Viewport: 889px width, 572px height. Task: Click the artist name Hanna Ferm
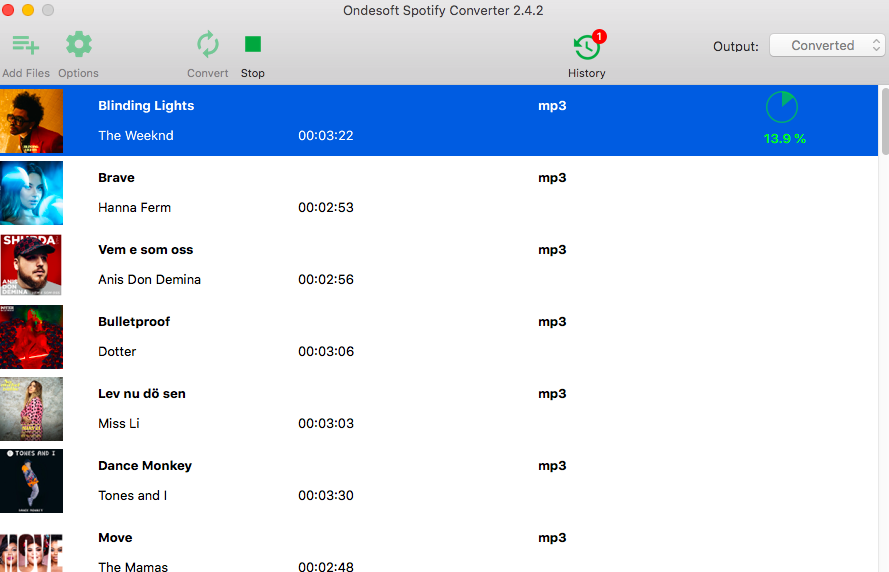(134, 207)
